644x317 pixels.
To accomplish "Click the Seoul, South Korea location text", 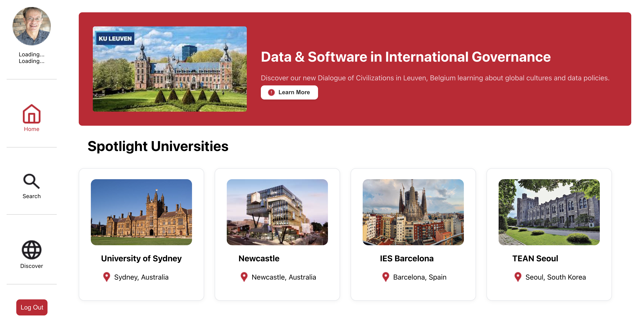I will pos(556,277).
